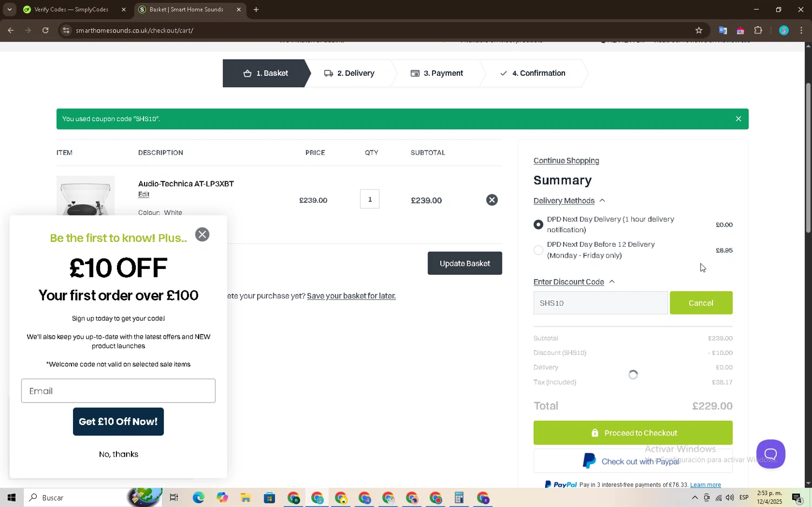
Task: Click Continue Shopping link
Action: (x=566, y=161)
